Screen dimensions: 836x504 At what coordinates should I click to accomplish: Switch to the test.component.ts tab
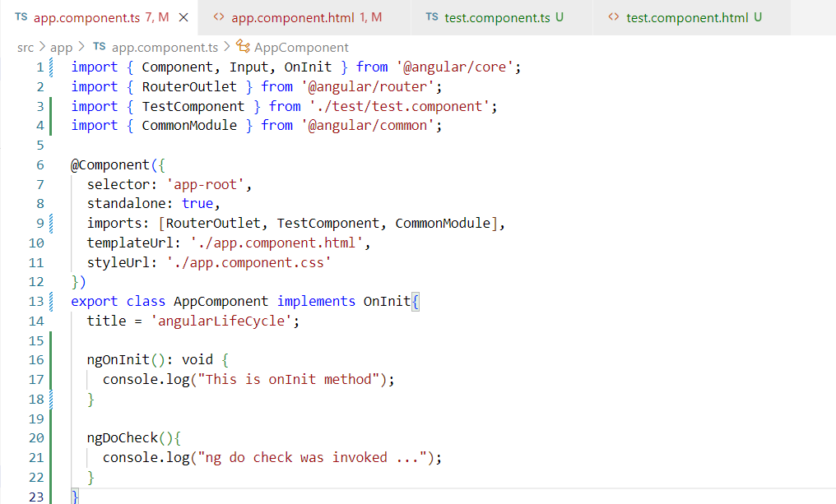click(504, 17)
